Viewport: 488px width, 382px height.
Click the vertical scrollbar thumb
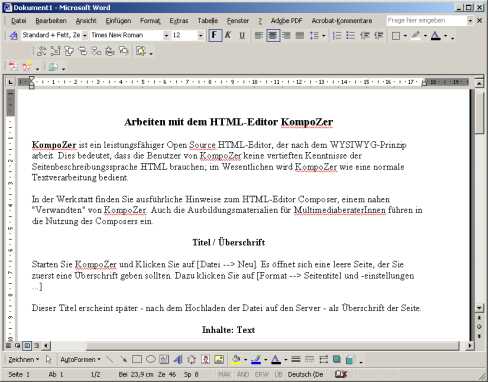pos(479,112)
